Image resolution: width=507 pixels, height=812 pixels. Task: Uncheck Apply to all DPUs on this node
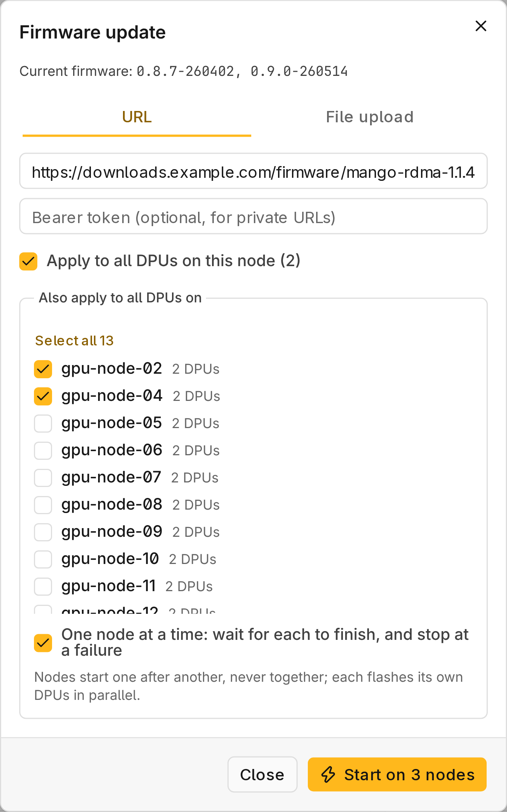point(28,261)
